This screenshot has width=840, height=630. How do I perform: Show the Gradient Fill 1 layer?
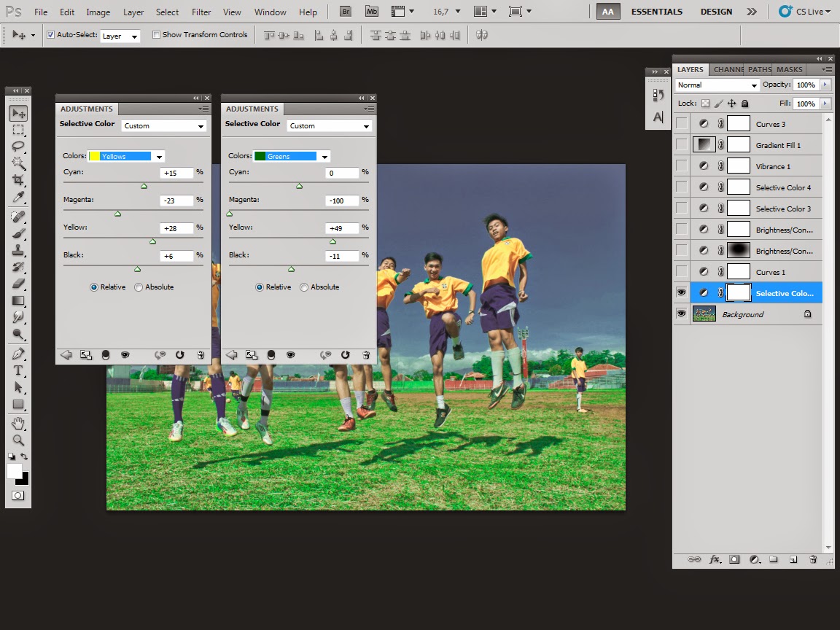[x=681, y=145]
